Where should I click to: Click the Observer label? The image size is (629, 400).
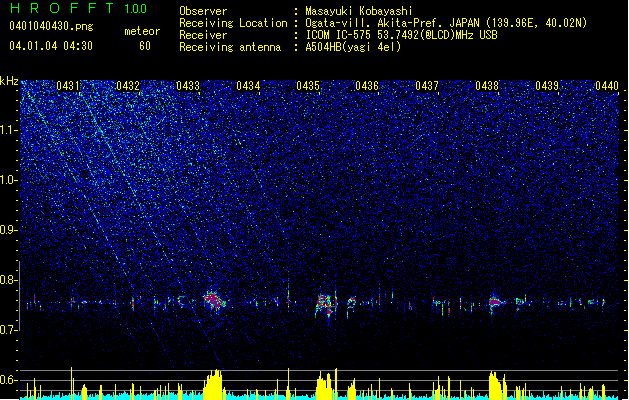203,11
